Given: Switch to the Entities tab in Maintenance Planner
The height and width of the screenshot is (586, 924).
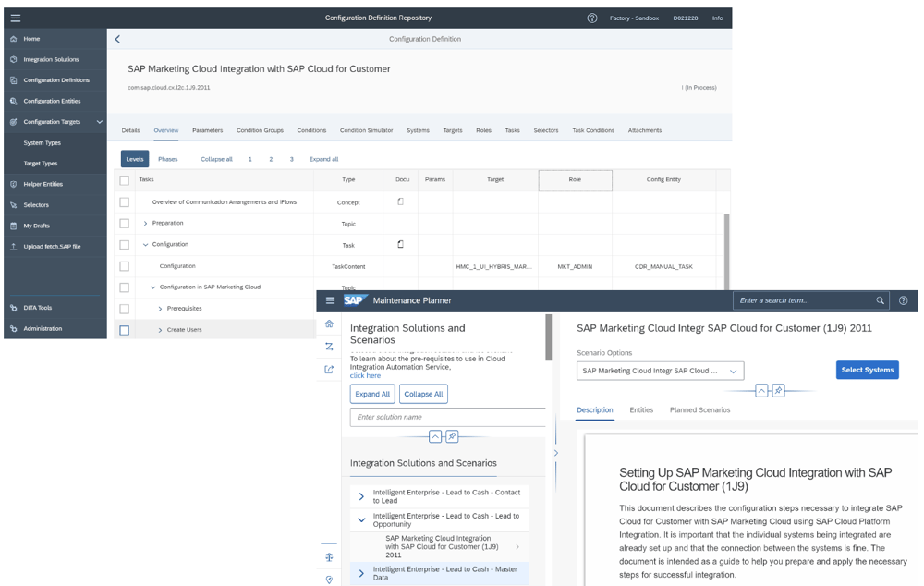Looking at the screenshot, I should [641, 409].
